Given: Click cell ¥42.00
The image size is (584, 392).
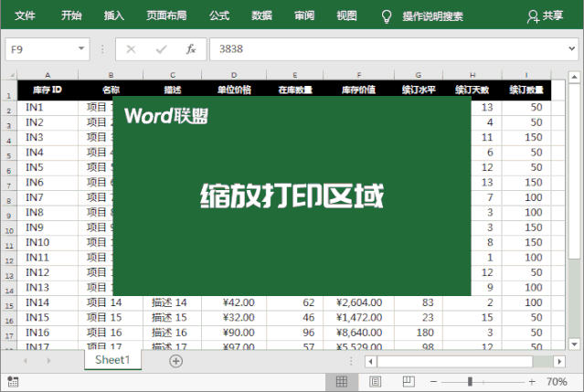Looking at the screenshot, I should click(x=234, y=302).
